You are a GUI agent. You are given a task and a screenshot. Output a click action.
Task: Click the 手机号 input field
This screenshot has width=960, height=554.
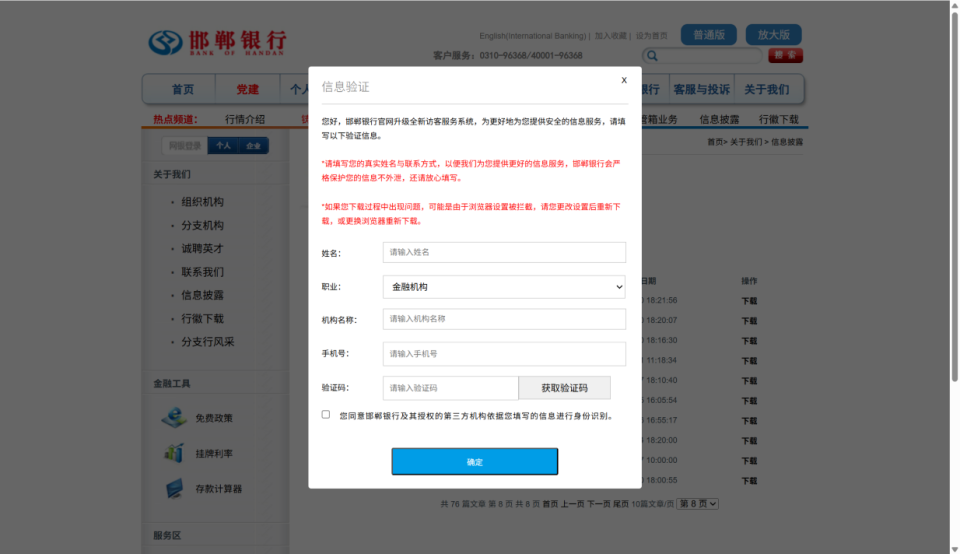pos(504,354)
